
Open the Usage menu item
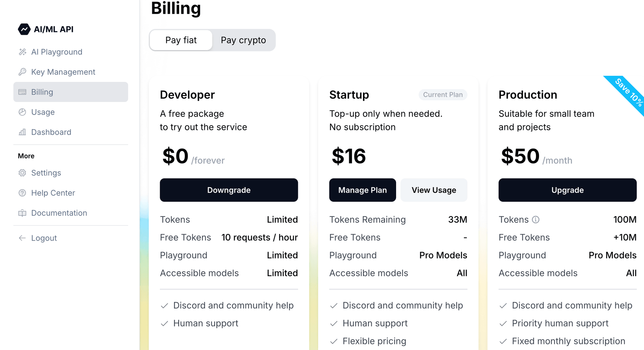(43, 112)
